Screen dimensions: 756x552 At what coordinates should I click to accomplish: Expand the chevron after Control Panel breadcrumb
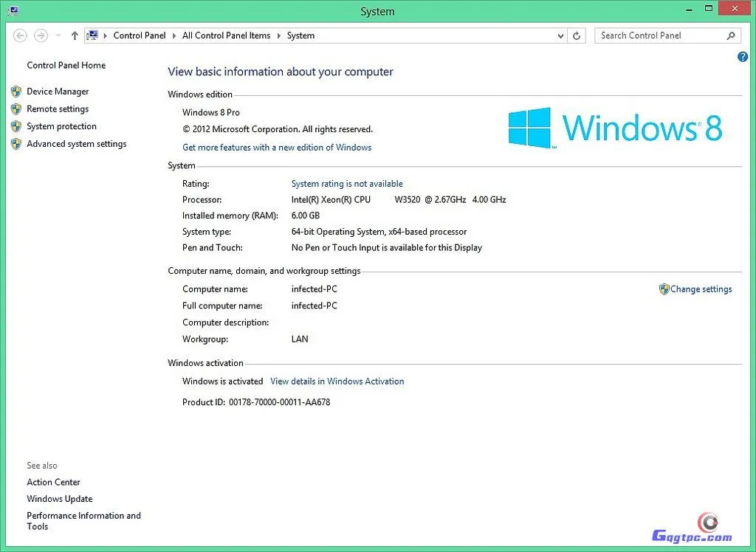[x=174, y=35]
